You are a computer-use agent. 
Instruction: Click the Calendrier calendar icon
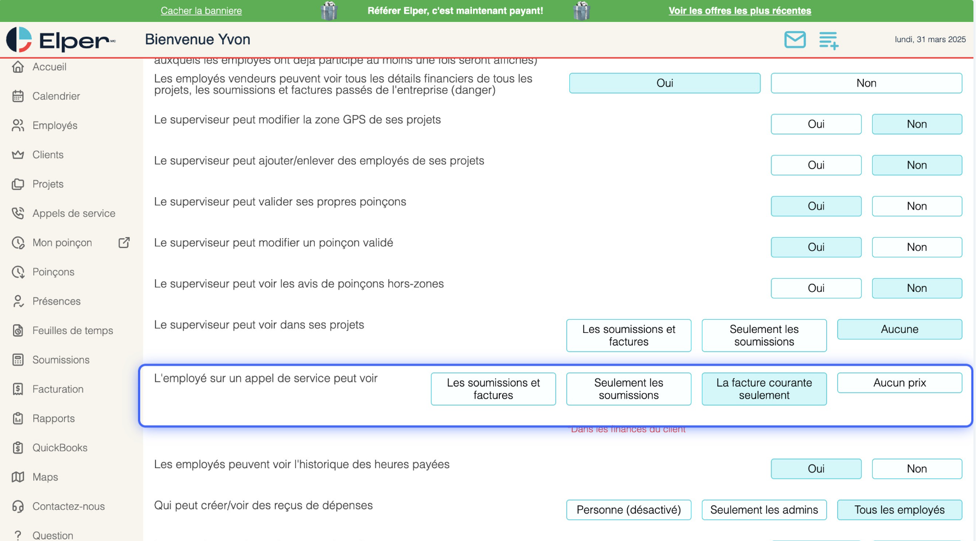(18, 96)
